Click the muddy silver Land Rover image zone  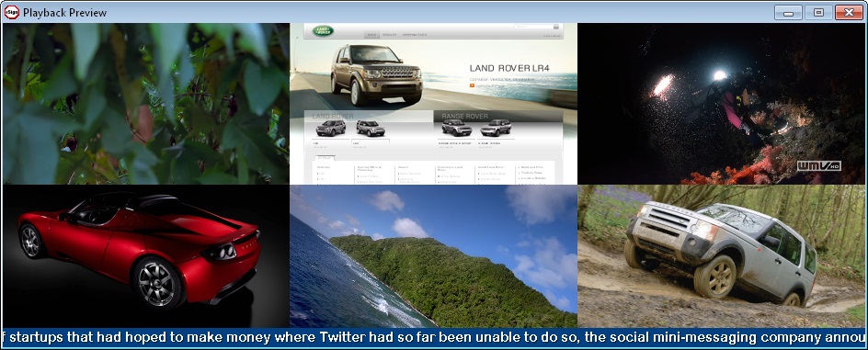pyautogui.click(x=721, y=256)
